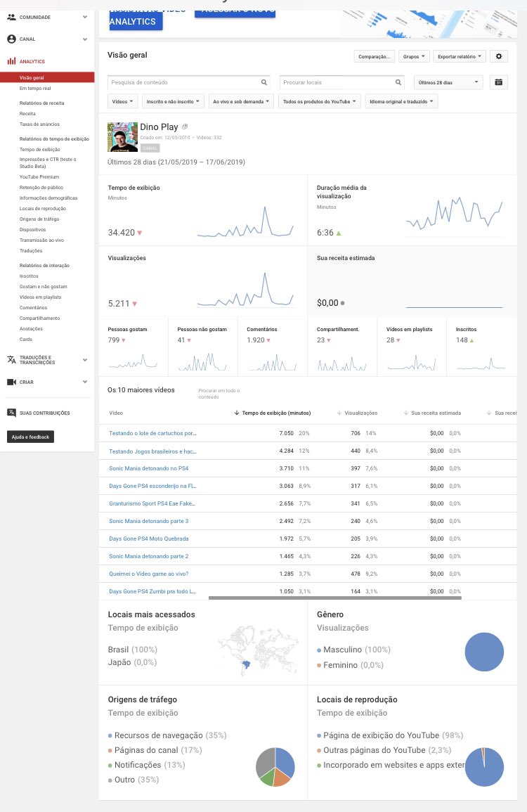Expand the Canal section chevron
This screenshot has width=527, height=812.
(x=85, y=39)
